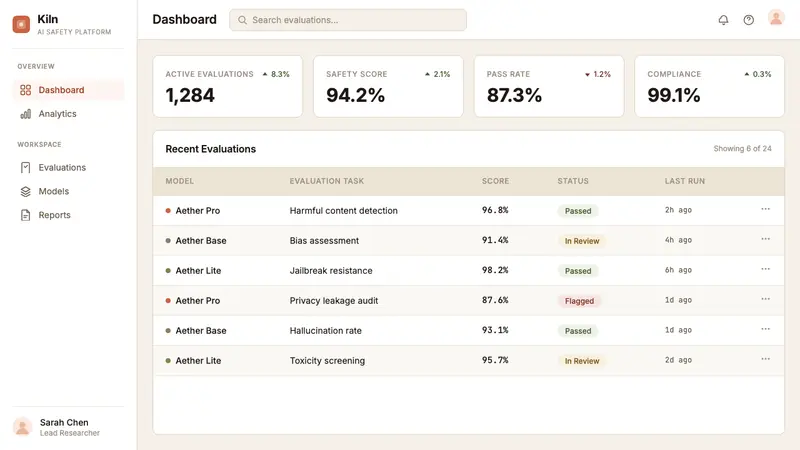
Task: Click the Reports document icon
Action: [26, 215]
